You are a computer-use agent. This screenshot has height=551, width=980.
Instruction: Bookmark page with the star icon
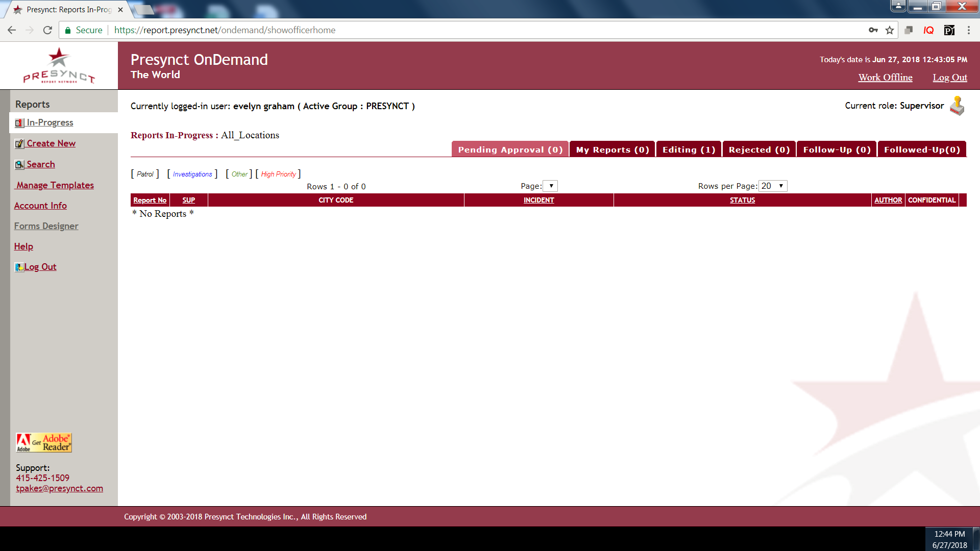coord(890,30)
